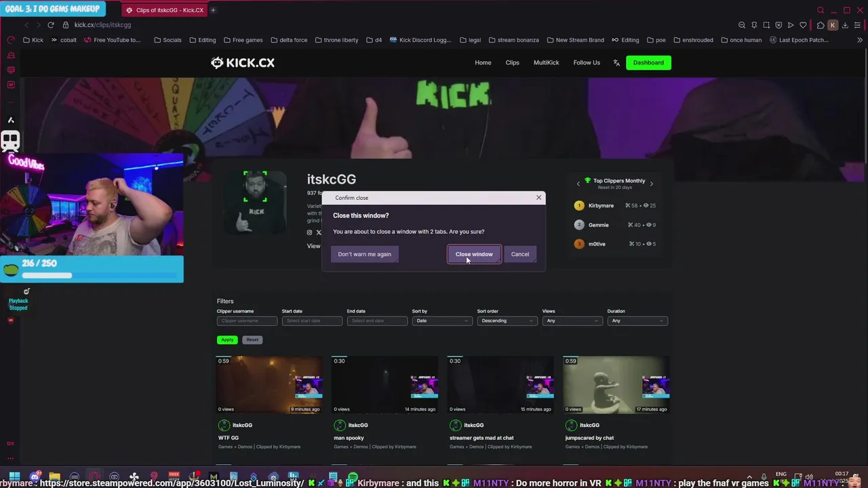The height and width of the screenshot is (488, 868).
Task: Go to the Clips nav item
Action: (512, 62)
